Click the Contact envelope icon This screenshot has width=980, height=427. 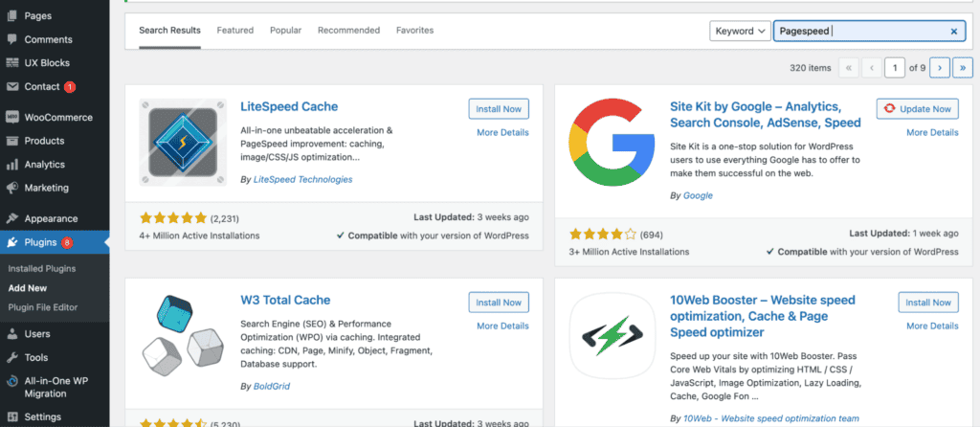[11, 86]
